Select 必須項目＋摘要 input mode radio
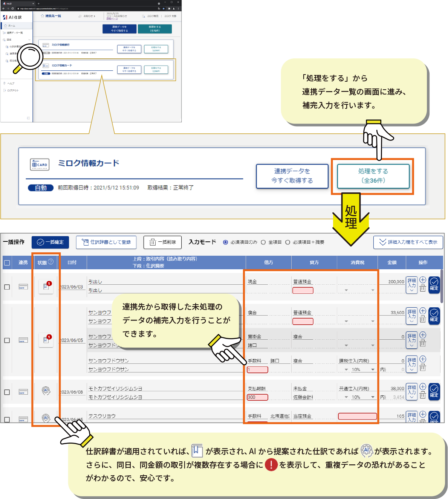This screenshot has height=499, width=448. tap(288, 242)
